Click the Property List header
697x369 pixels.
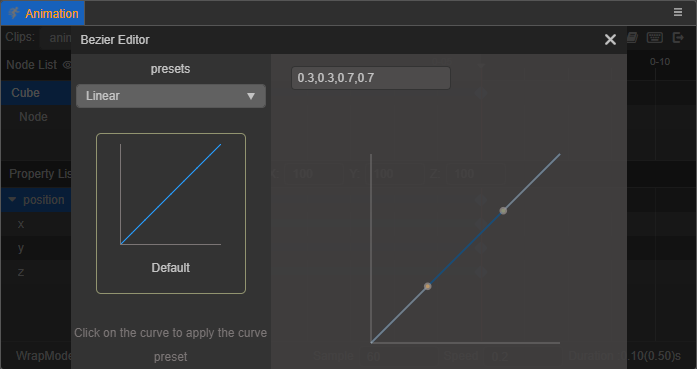(40, 174)
